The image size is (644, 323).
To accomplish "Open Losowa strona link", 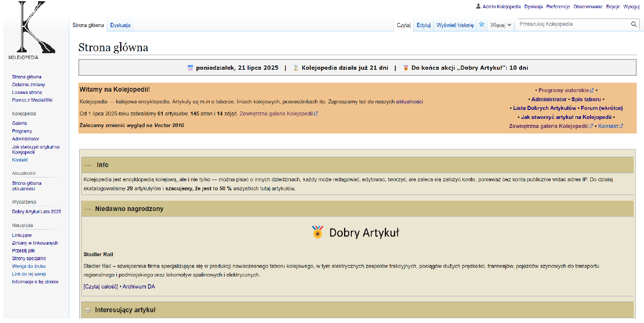I will click(x=27, y=93).
